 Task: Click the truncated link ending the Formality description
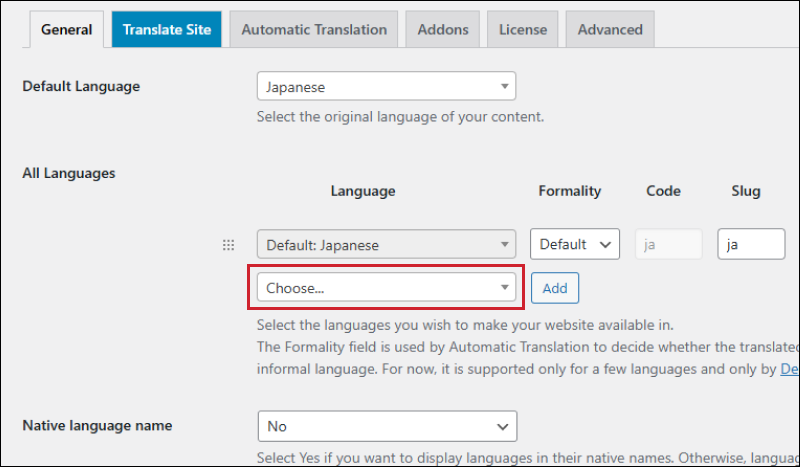(x=789, y=369)
